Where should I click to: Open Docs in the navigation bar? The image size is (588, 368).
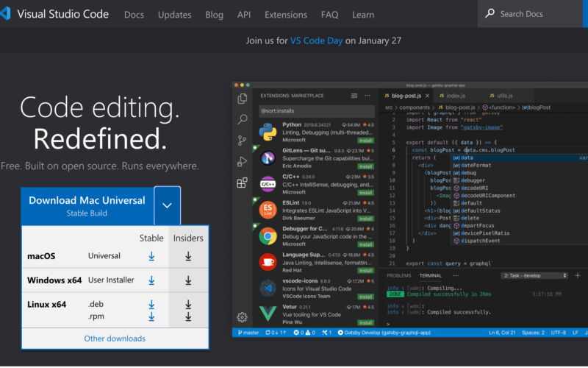[x=134, y=15]
